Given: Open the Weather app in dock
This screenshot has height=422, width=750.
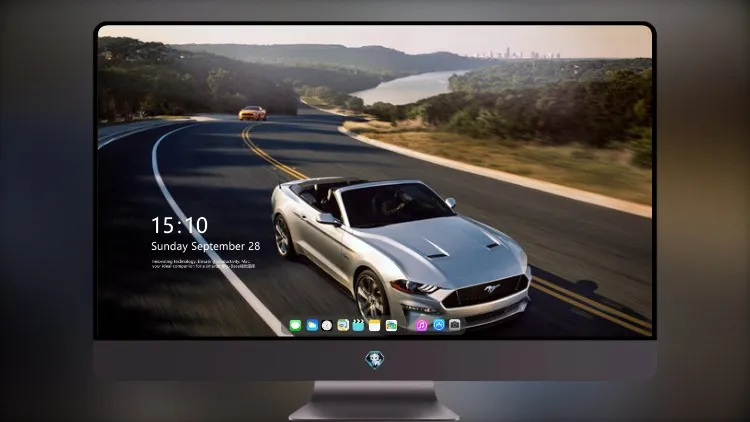Looking at the screenshot, I should click(312, 326).
